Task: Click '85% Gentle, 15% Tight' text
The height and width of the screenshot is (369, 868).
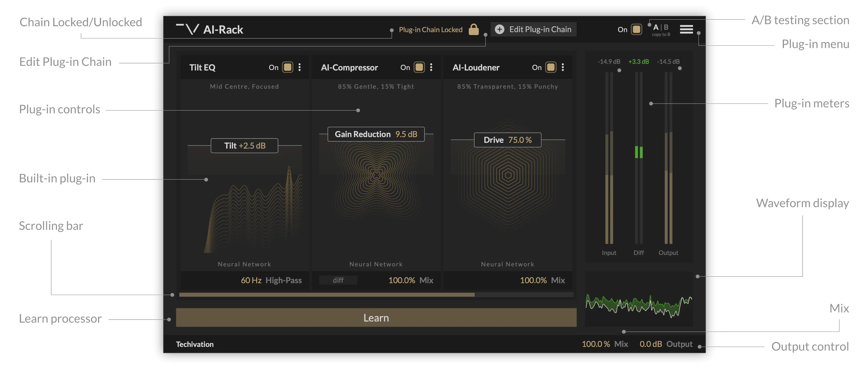Action: [x=376, y=86]
